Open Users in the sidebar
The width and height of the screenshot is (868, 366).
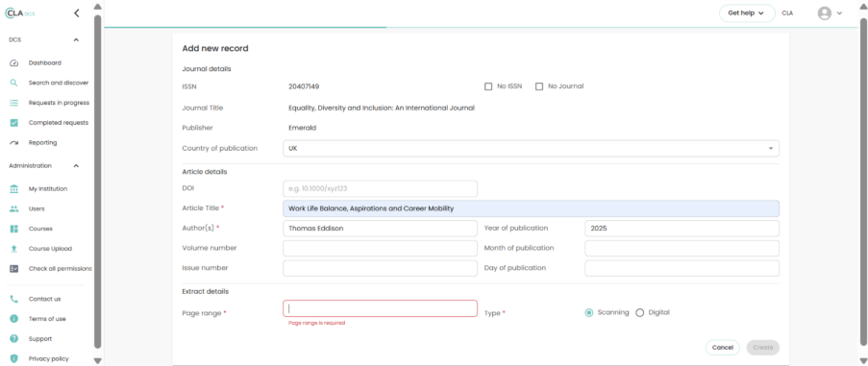(x=37, y=209)
